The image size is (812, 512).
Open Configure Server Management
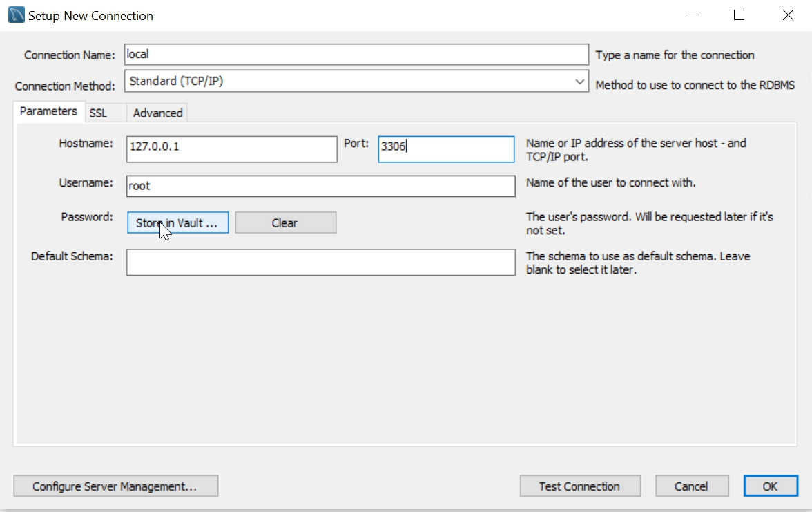[x=115, y=486]
